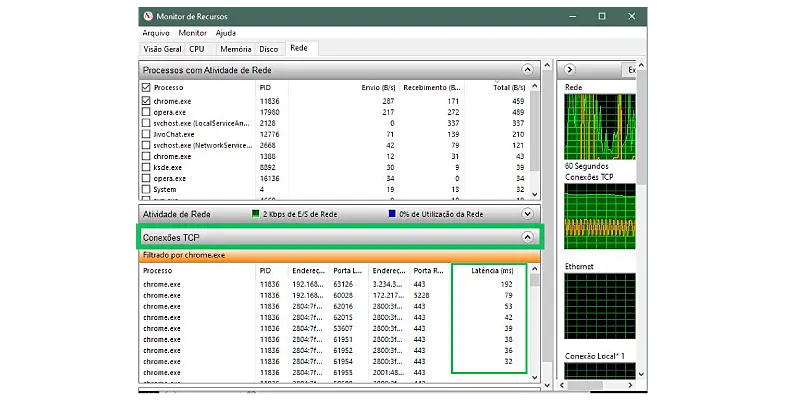Click the Rede network graph
The image size is (800, 400).
click(x=600, y=127)
